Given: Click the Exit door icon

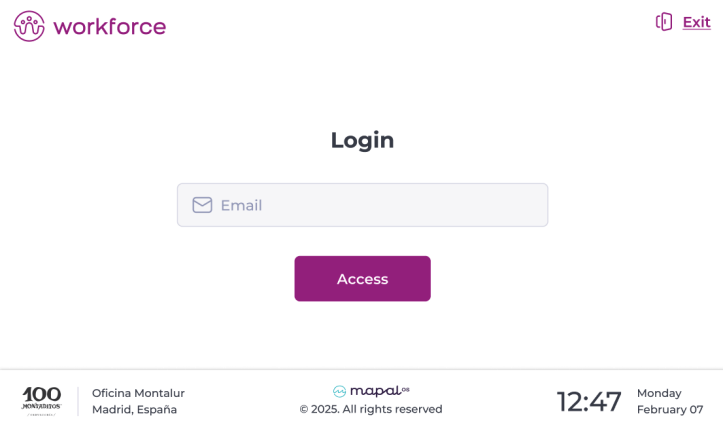Looking at the screenshot, I should point(664,22).
